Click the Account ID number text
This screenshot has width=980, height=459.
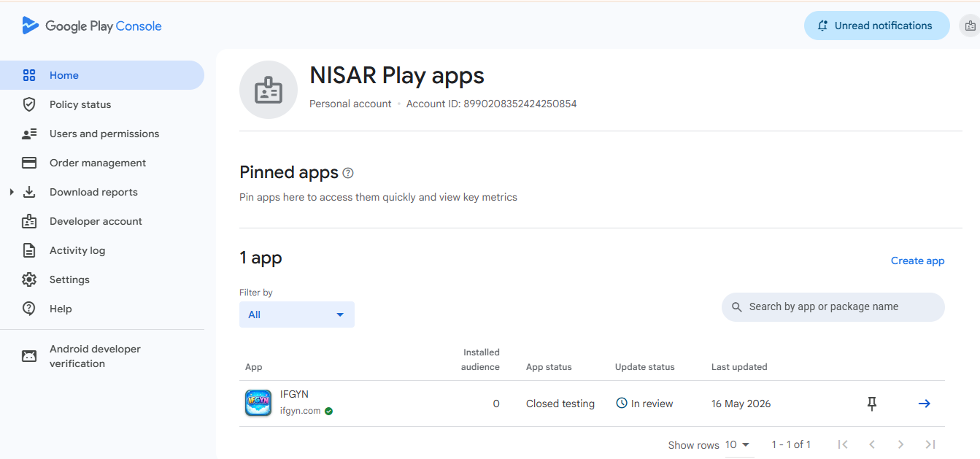(520, 104)
